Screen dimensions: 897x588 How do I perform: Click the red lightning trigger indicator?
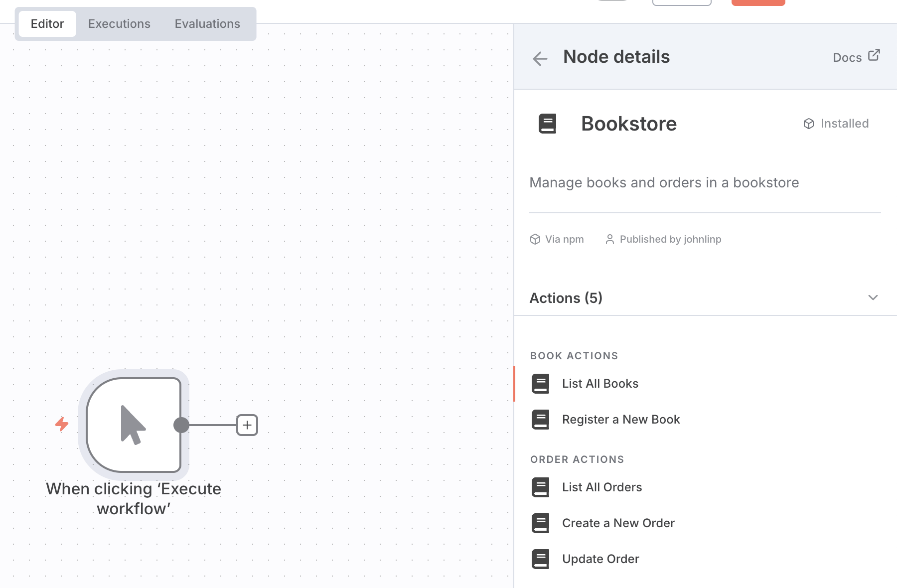(62, 424)
